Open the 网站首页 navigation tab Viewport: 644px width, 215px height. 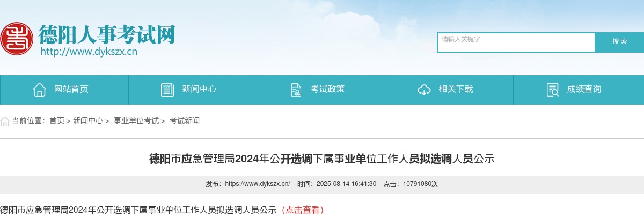tap(64, 90)
